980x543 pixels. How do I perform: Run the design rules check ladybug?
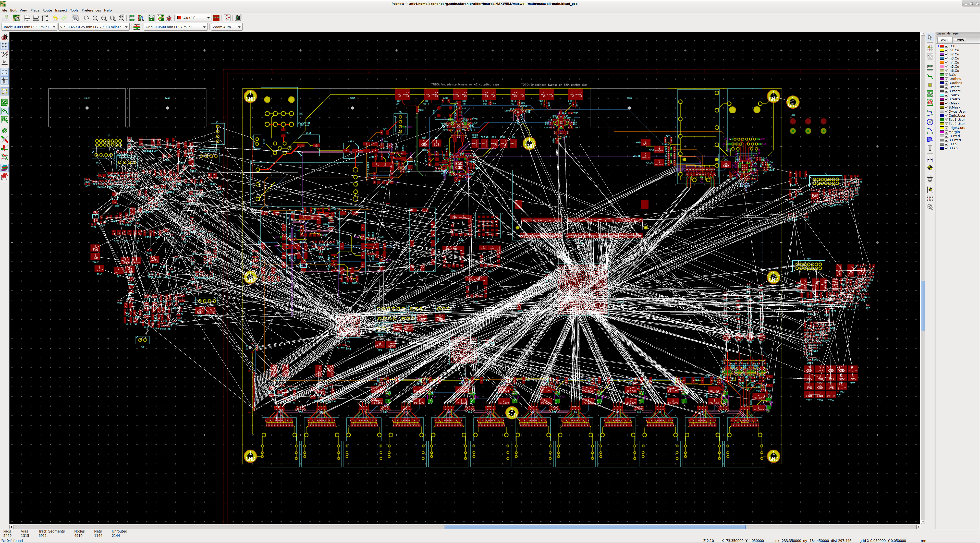[169, 18]
